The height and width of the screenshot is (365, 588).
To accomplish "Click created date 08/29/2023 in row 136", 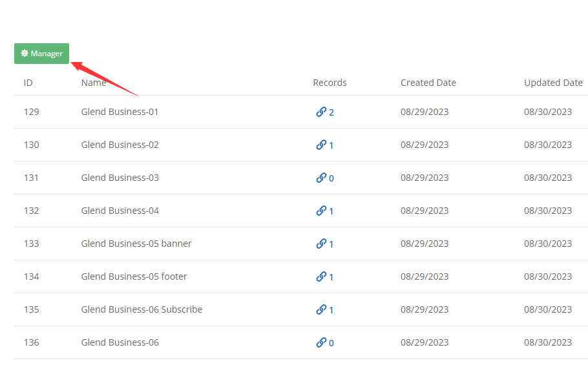I will pos(425,342).
